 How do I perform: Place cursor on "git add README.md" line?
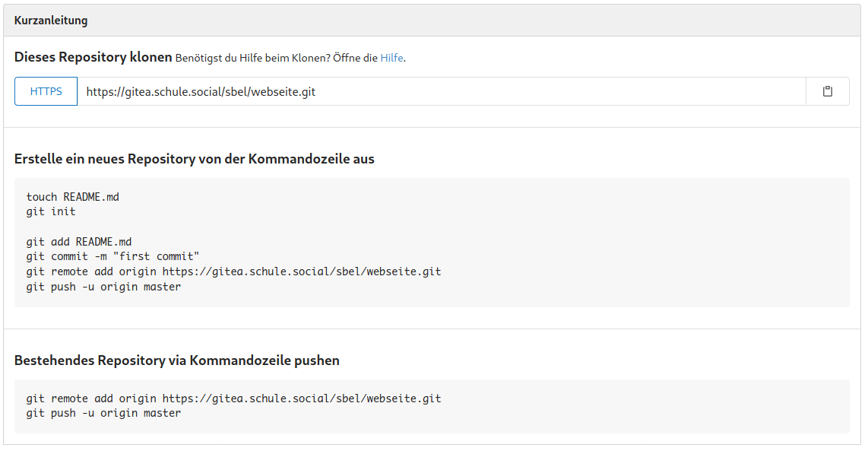tap(78, 241)
